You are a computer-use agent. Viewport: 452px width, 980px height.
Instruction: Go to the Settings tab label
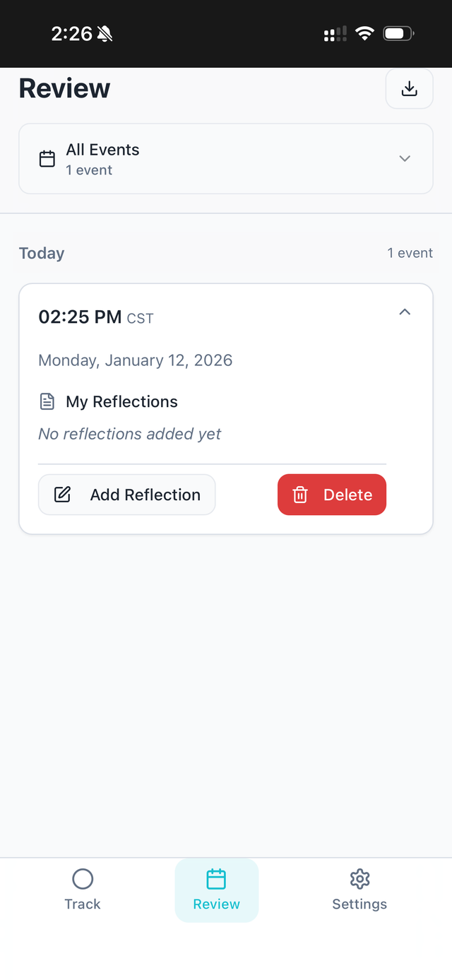359,904
